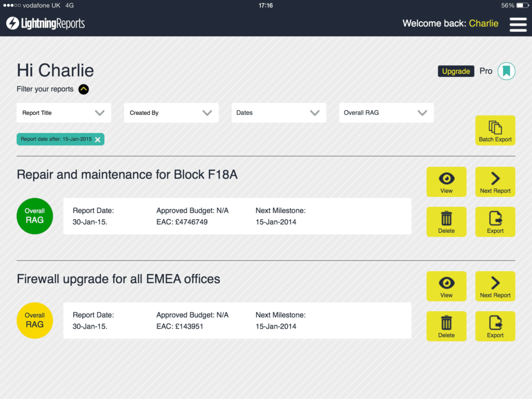
Task: Export the Firewall upgrade report
Action: pos(495,326)
